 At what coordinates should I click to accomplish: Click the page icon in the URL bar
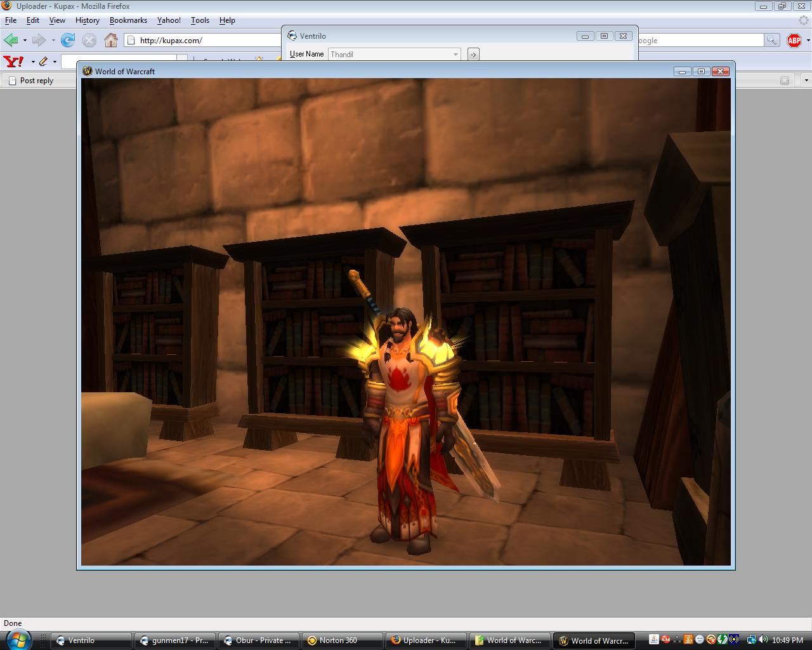[131, 41]
